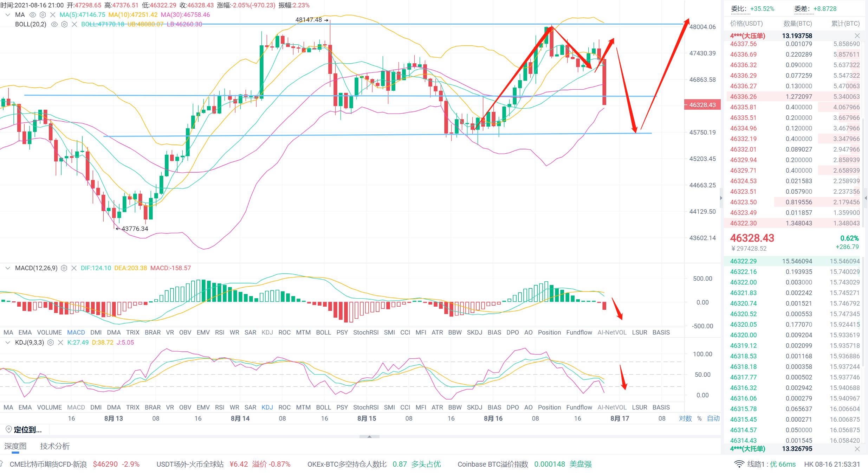Click the 自动 auto scale button

pos(713,418)
